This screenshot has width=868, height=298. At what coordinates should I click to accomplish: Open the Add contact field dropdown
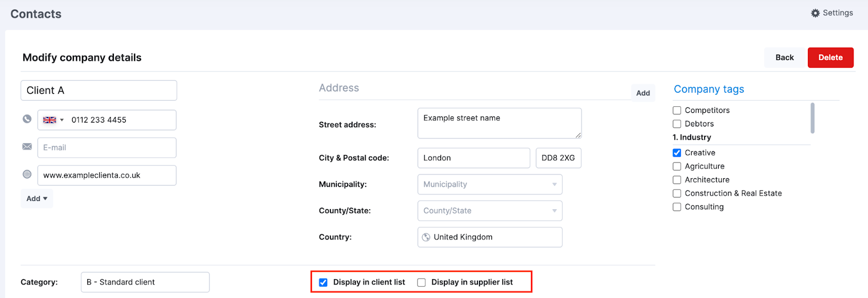tap(37, 199)
